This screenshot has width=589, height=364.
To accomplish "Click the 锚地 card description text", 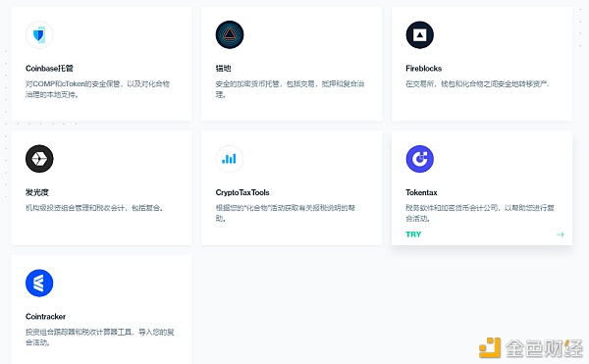I will point(290,89).
